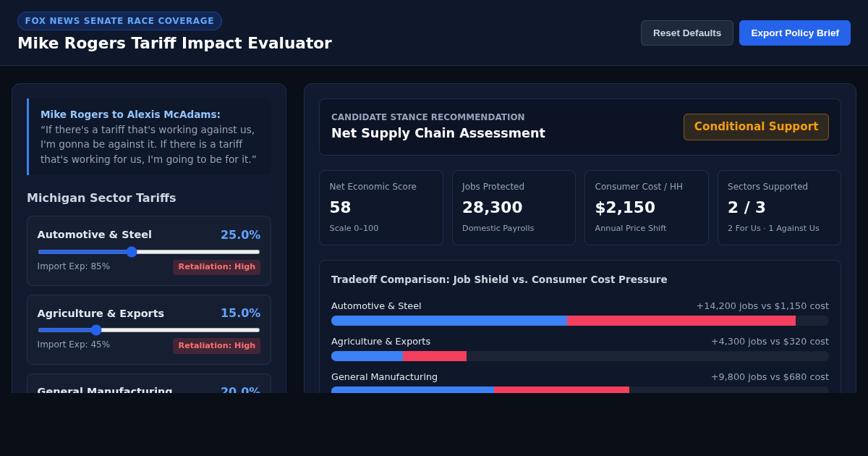The image size is (868, 456).
Task: Click the +9,800 jobs vs $680 cost text
Action: 770,377
